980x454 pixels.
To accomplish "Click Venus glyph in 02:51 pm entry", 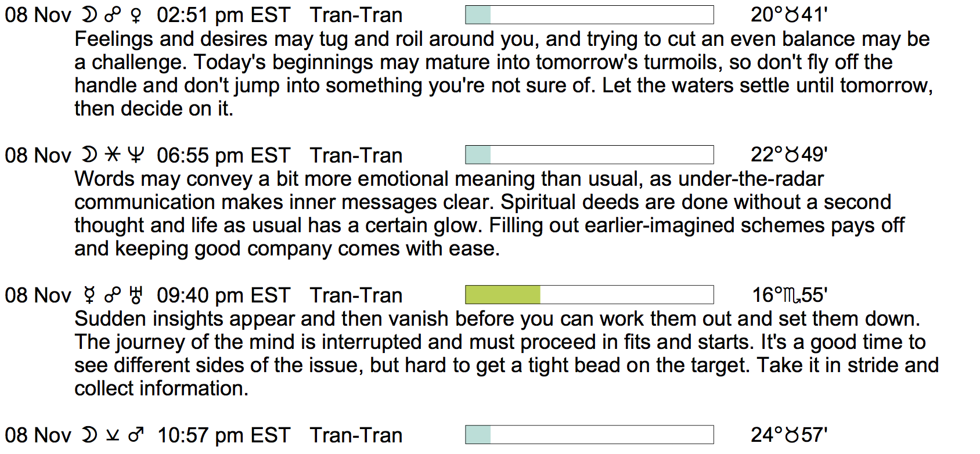I will pyautogui.click(x=136, y=15).
